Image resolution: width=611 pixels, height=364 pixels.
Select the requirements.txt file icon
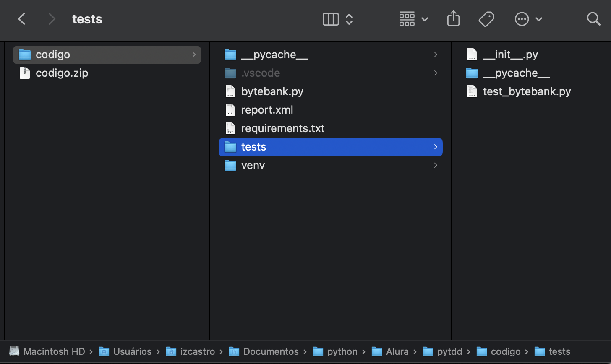[230, 128]
